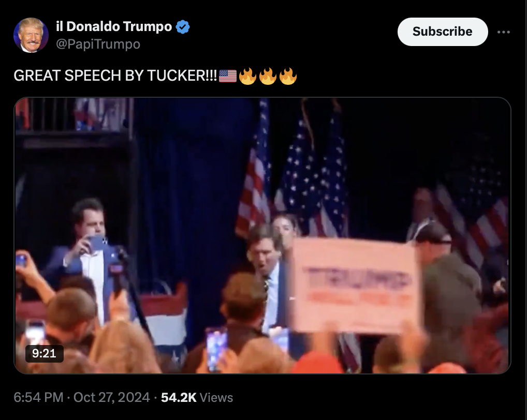Play the embedded video thumbnail
This screenshot has height=420, width=527.
262,235
